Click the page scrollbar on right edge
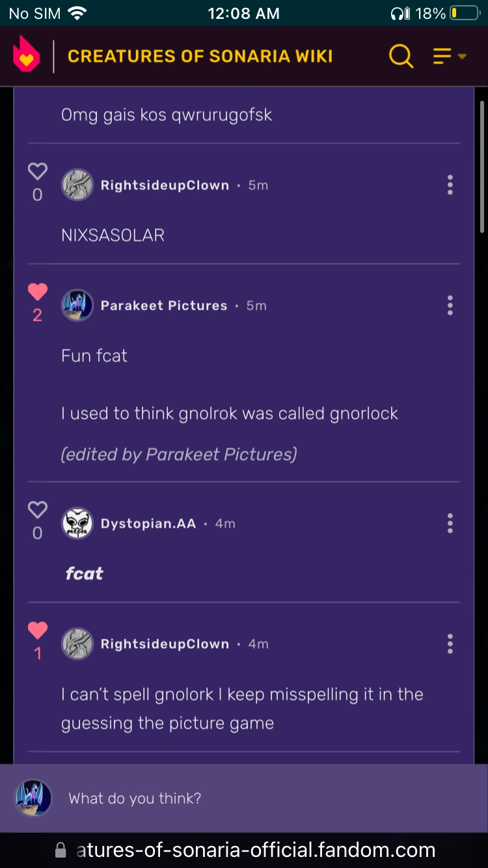The image size is (488, 868). (481, 167)
